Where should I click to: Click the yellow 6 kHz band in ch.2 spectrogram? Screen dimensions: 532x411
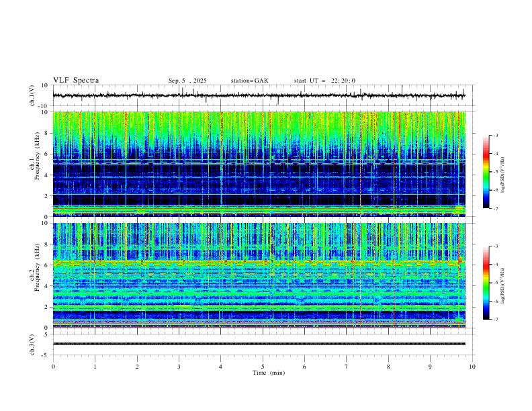click(x=259, y=263)
